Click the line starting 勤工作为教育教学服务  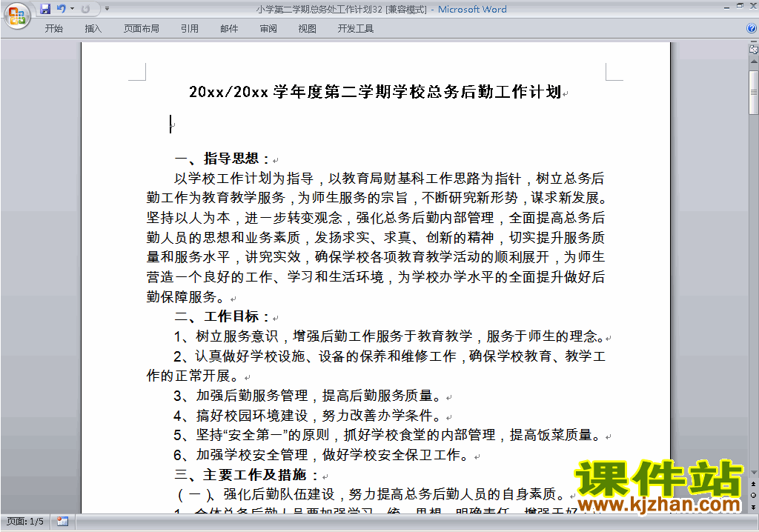coord(376,198)
